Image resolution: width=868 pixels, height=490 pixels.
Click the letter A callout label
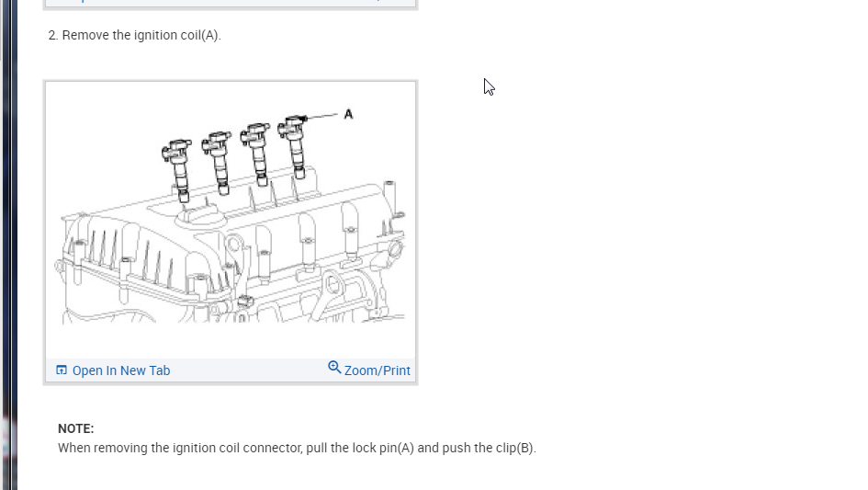pos(348,114)
